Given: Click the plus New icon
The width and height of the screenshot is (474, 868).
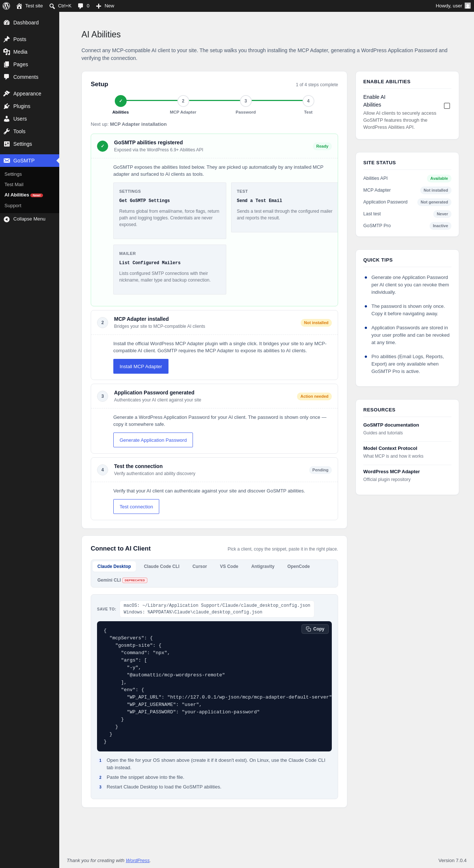Looking at the screenshot, I should point(99,6).
